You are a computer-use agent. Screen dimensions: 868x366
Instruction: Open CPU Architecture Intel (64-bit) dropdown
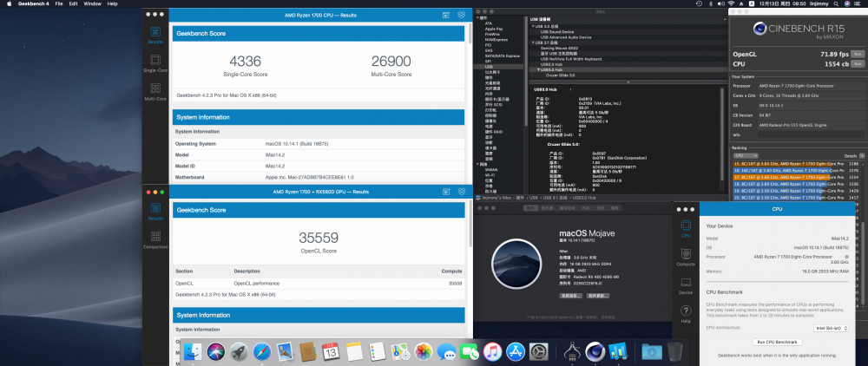tap(832, 328)
